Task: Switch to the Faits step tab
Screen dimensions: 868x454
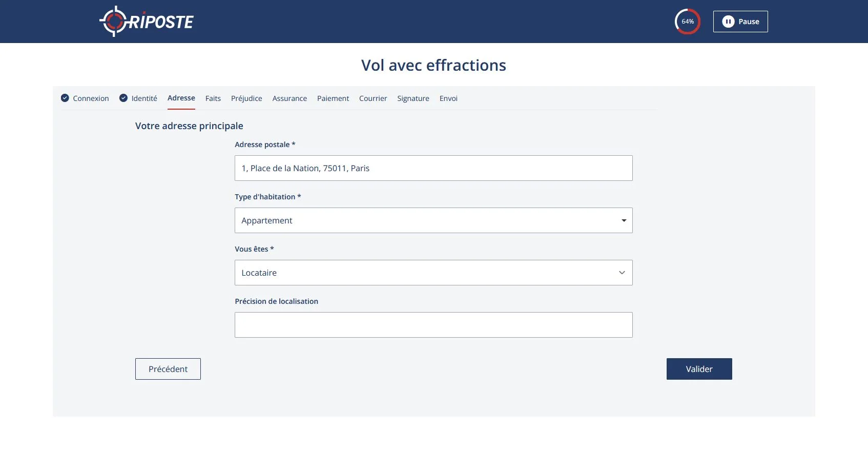Action: click(x=213, y=98)
